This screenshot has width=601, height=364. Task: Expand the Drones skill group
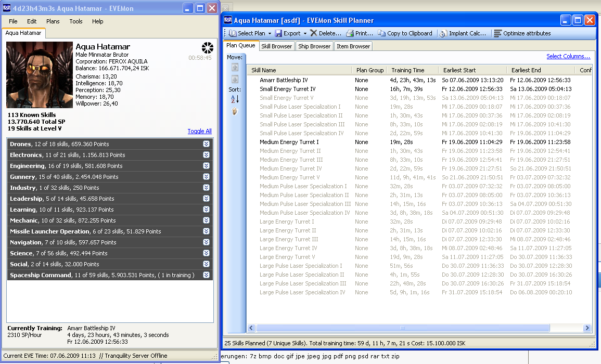[206, 144]
